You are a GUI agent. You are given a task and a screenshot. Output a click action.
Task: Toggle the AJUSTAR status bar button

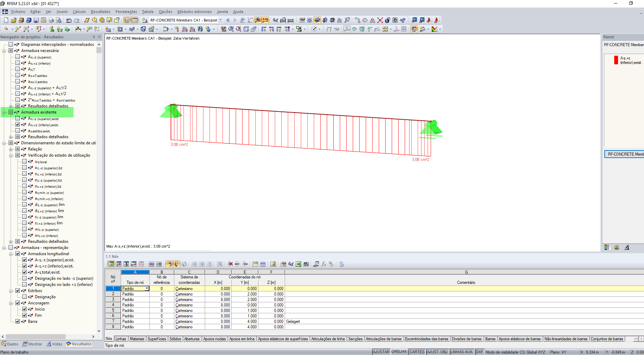click(381, 352)
